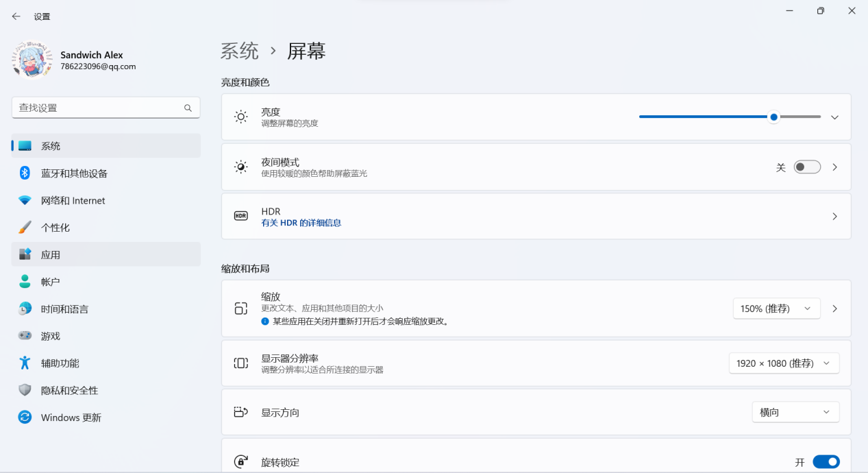
Task: Click the privacy shield icon
Action: [25, 390]
